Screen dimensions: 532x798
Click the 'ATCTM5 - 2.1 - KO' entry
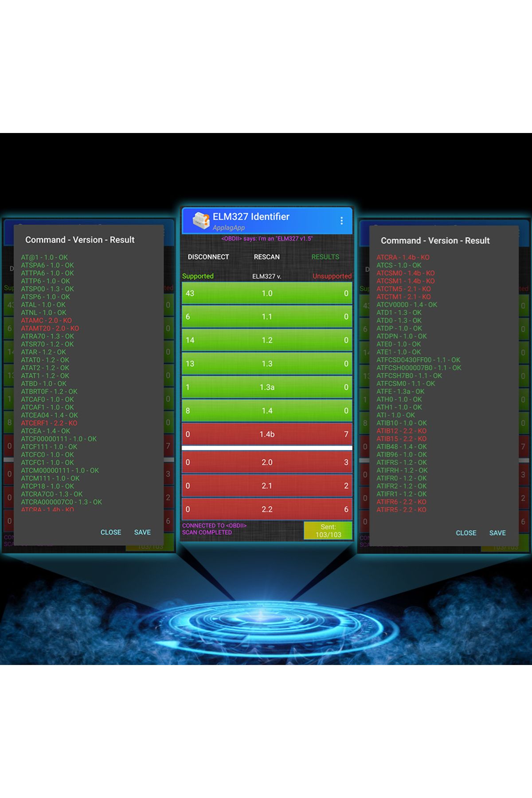click(403, 289)
